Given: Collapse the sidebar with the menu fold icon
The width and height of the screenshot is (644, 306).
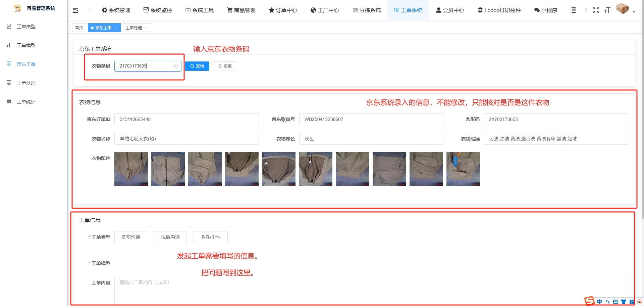Looking at the screenshot, I should click(75, 10).
